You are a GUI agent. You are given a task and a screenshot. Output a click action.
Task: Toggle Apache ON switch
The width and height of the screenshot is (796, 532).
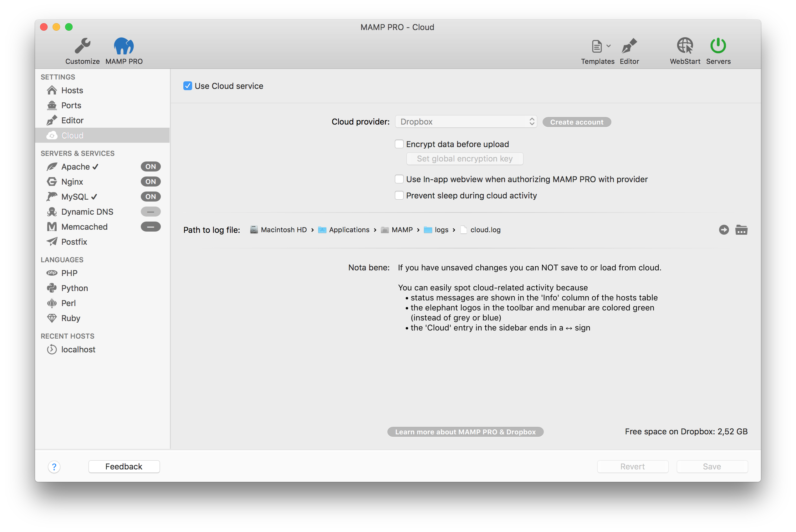(x=151, y=166)
